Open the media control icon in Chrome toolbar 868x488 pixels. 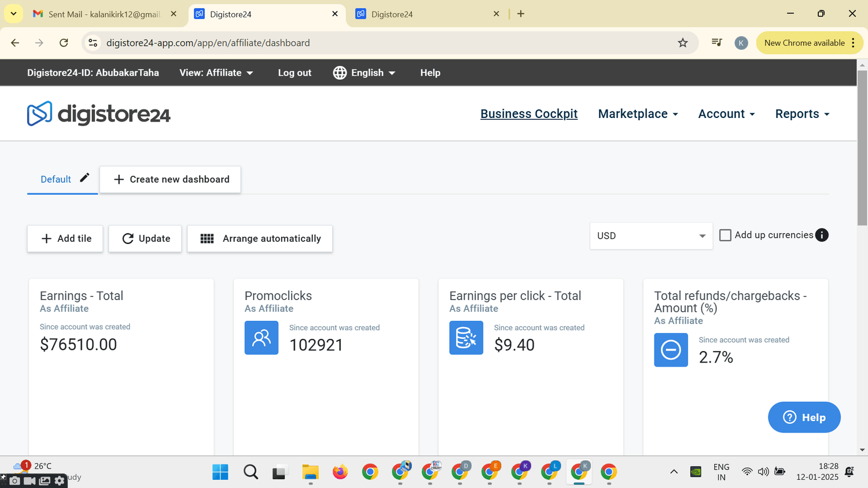tap(716, 43)
